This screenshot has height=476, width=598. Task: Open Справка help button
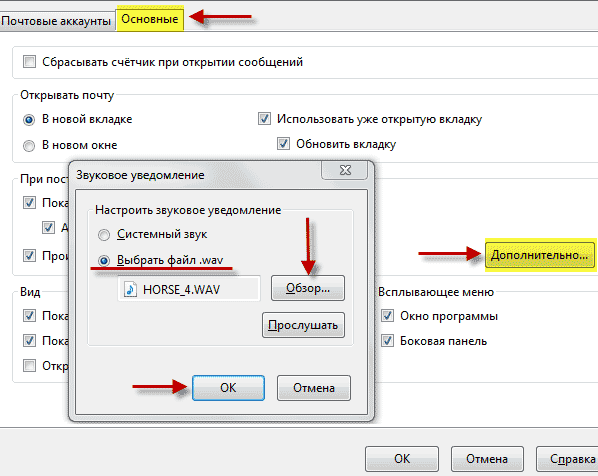coord(568,459)
